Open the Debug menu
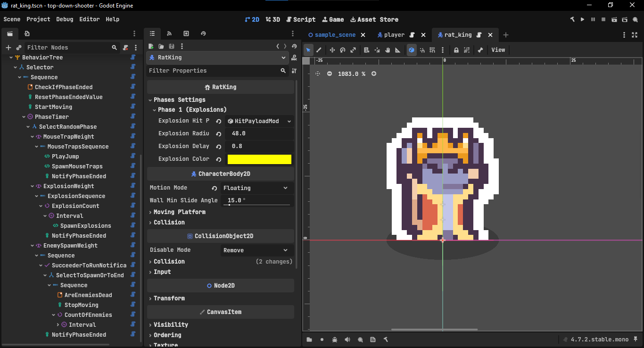Screen dimensions: 644x348 (x=65, y=19)
